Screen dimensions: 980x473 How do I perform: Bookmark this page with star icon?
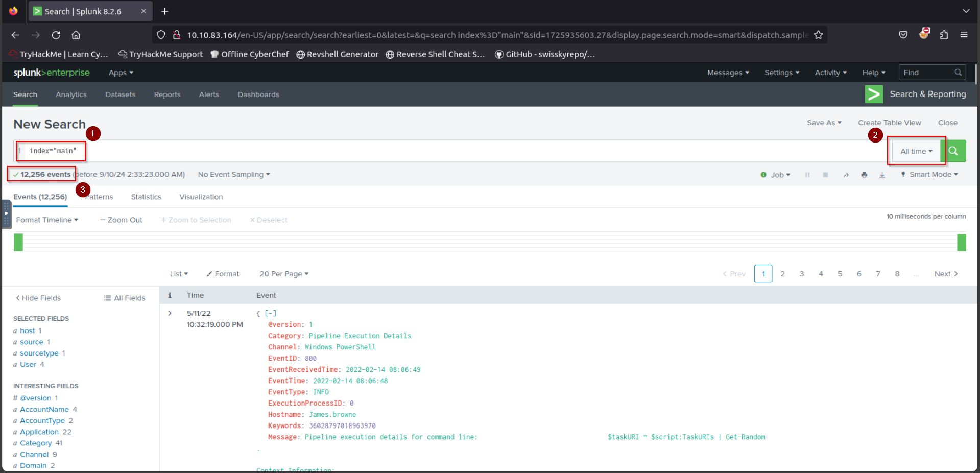[819, 35]
